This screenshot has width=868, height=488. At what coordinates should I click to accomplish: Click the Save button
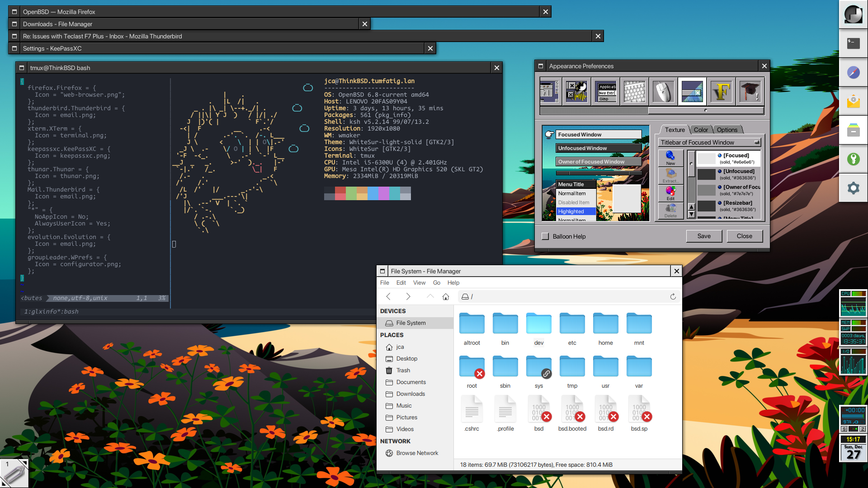point(704,236)
